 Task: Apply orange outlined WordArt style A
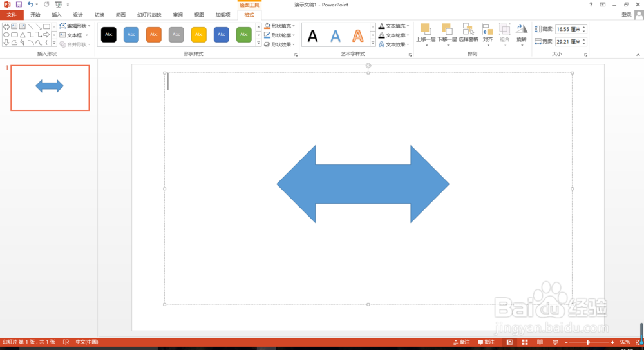point(357,36)
